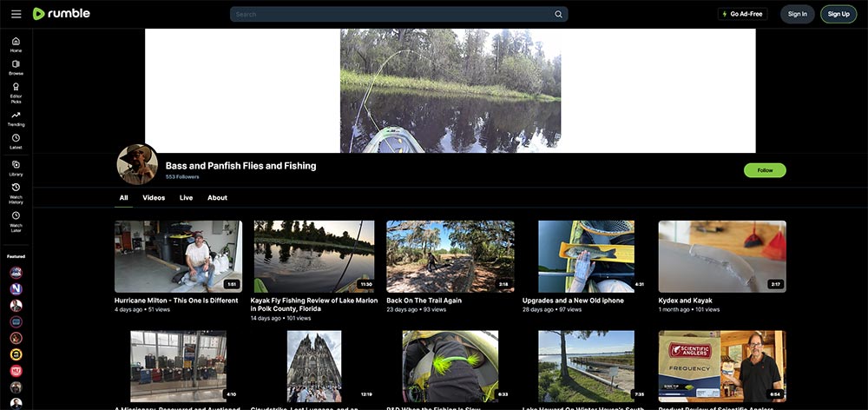The width and height of the screenshot is (868, 410).
Task: Click the 'Featured' sidebar heading
Action: click(16, 256)
